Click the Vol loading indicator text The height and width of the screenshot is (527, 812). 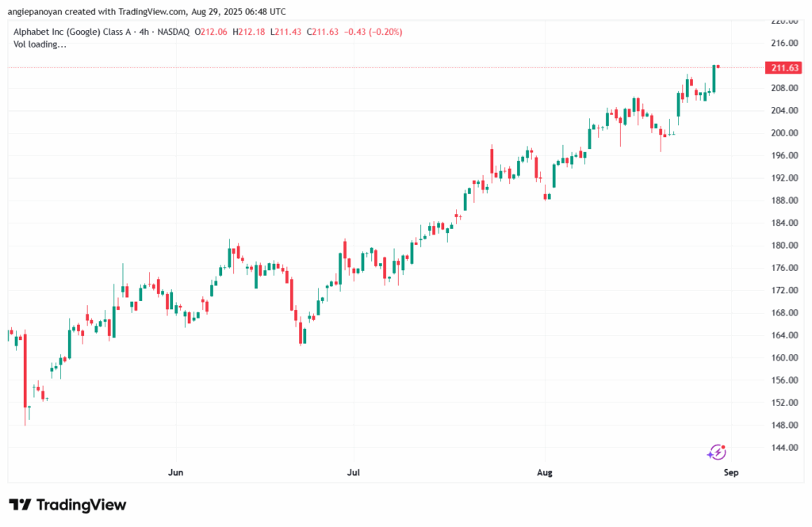pyautogui.click(x=40, y=44)
